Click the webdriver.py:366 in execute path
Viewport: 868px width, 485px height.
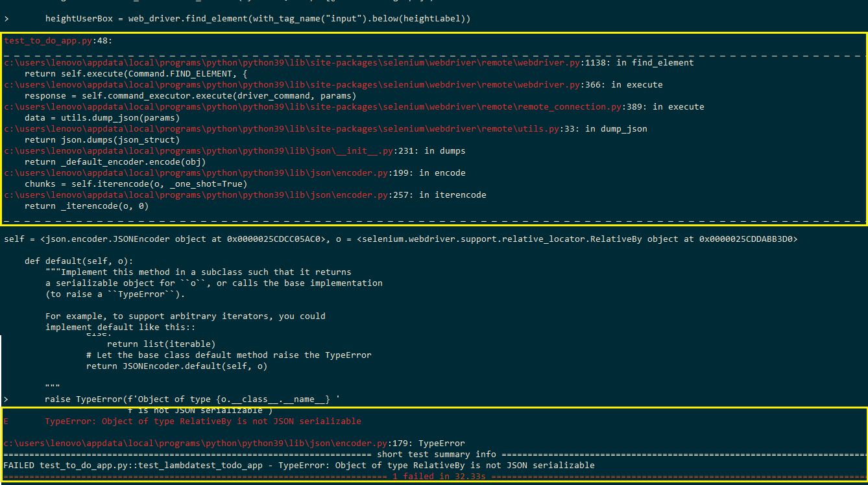pos(333,85)
